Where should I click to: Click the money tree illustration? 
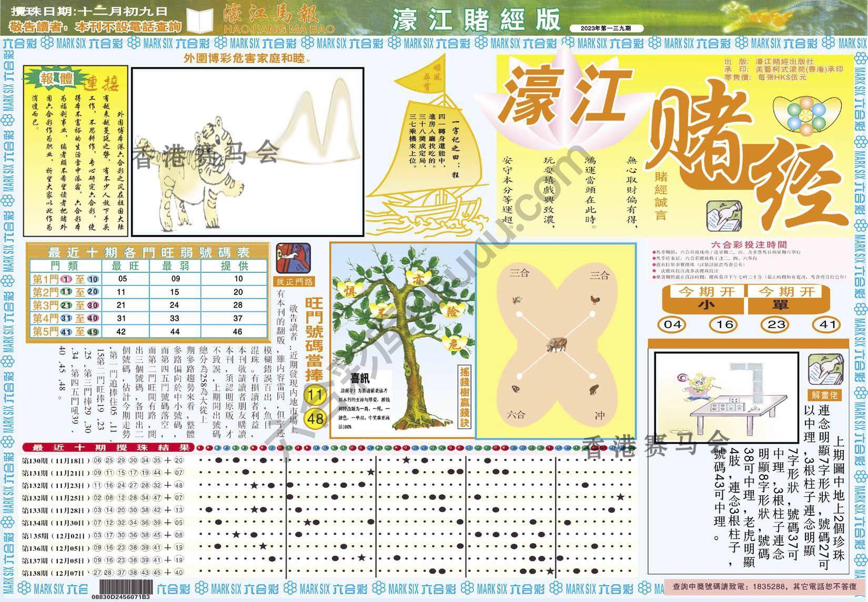pyautogui.click(x=403, y=339)
